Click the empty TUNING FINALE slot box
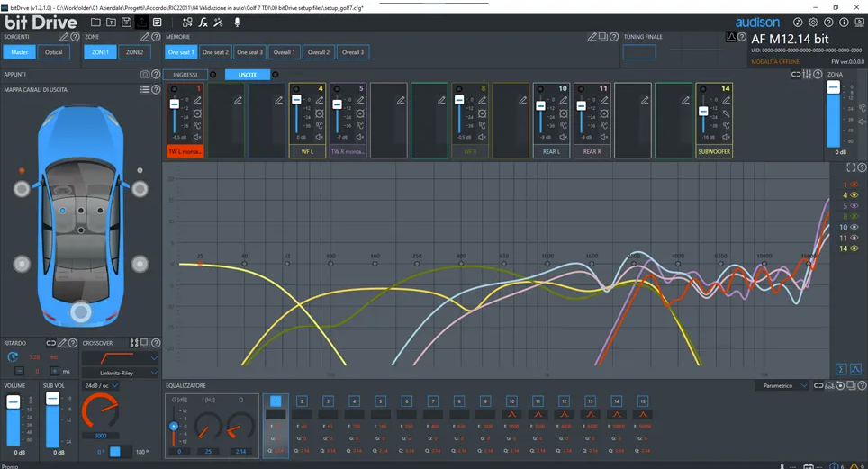 pyautogui.click(x=638, y=52)
